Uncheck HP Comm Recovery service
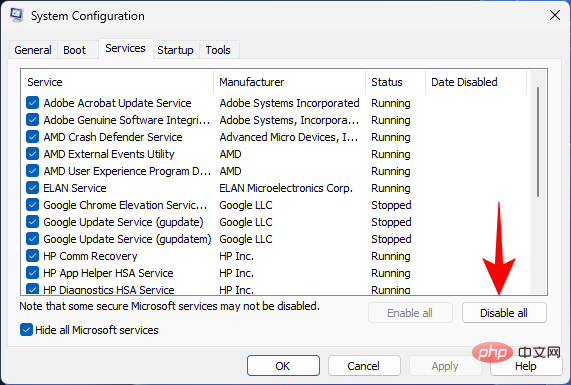Viewport: 571px width, 385px height. tap(32, 256)
